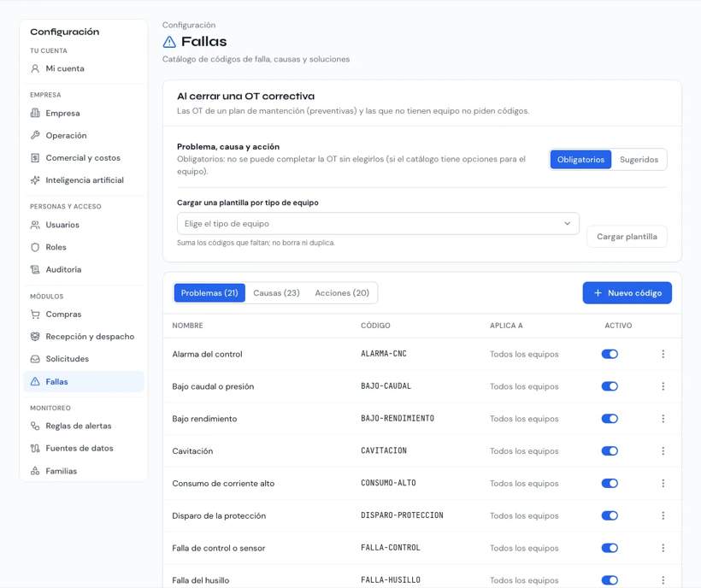The height and width of the screenshot is (588, 701).
Task: Open the row menu for Alarma del control
Action: point(663,354)
